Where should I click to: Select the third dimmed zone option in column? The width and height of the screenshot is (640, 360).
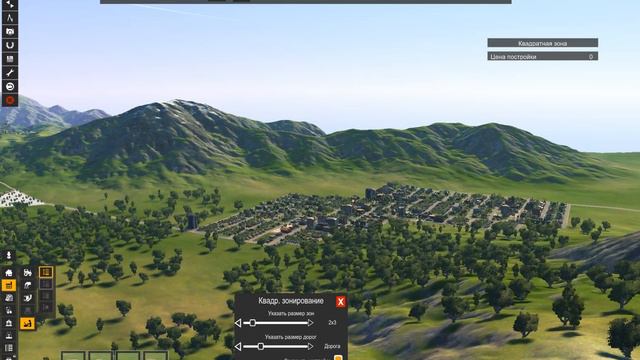(x=46, y=296)
